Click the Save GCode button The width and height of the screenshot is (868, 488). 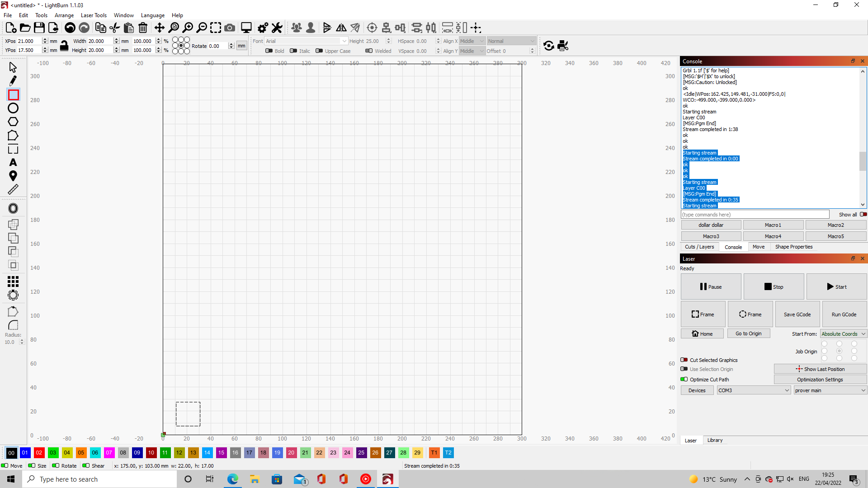pos(797,314)
